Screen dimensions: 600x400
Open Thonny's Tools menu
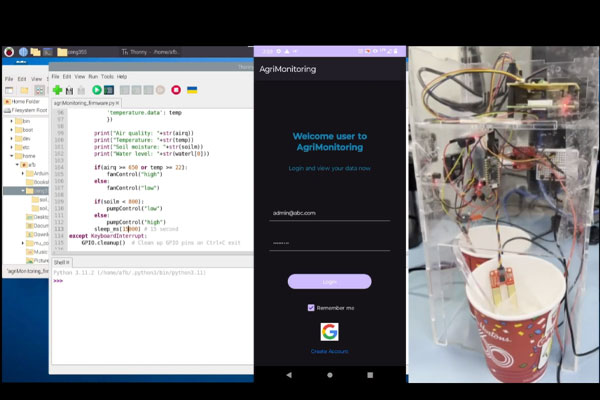(108, 77)
